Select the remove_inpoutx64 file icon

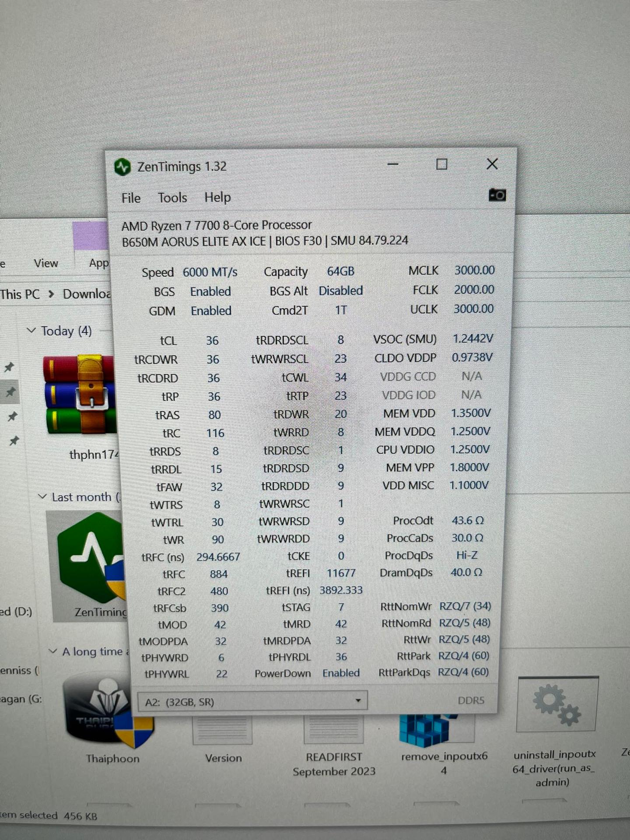point(437,730)
